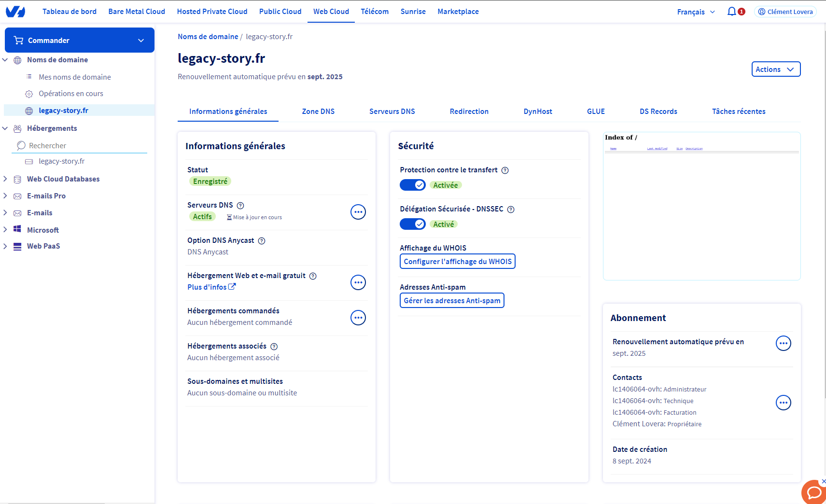Open the Français language selector

click(x=696, y=12)
